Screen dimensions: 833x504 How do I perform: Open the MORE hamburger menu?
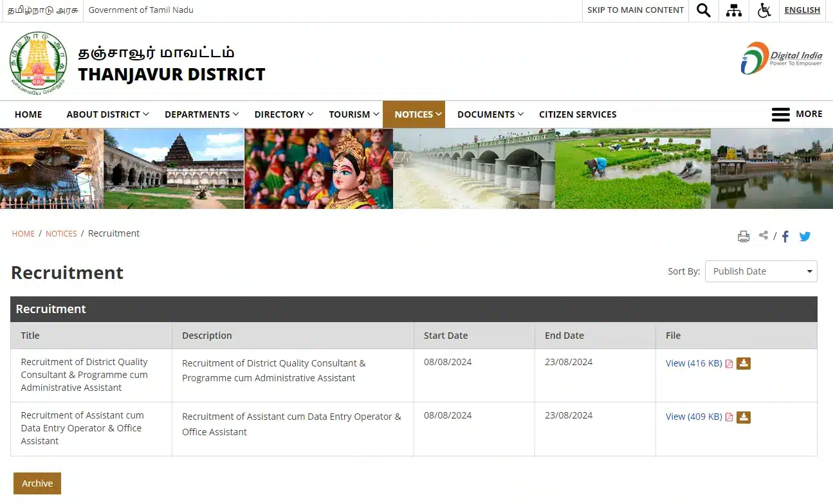tap(797, 114)
